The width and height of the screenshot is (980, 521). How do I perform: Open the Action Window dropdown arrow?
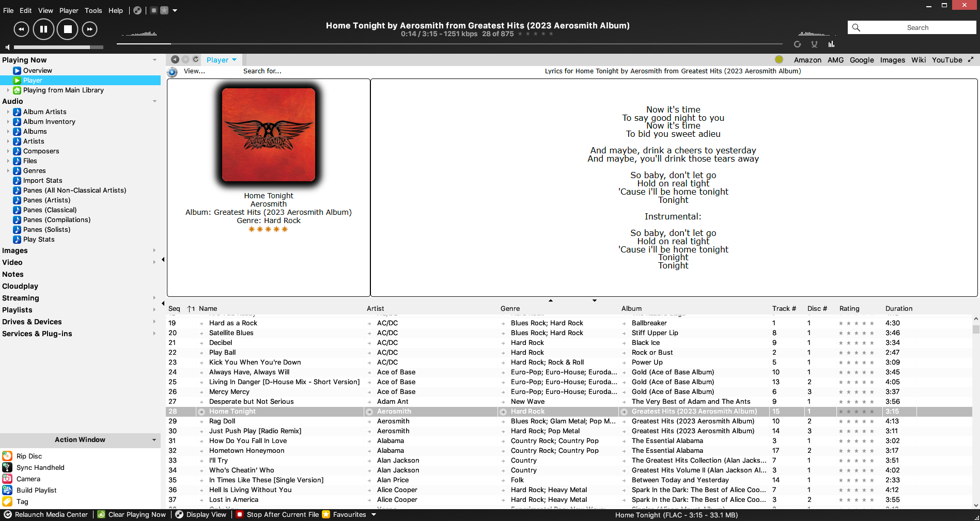(x=154, y=440)
